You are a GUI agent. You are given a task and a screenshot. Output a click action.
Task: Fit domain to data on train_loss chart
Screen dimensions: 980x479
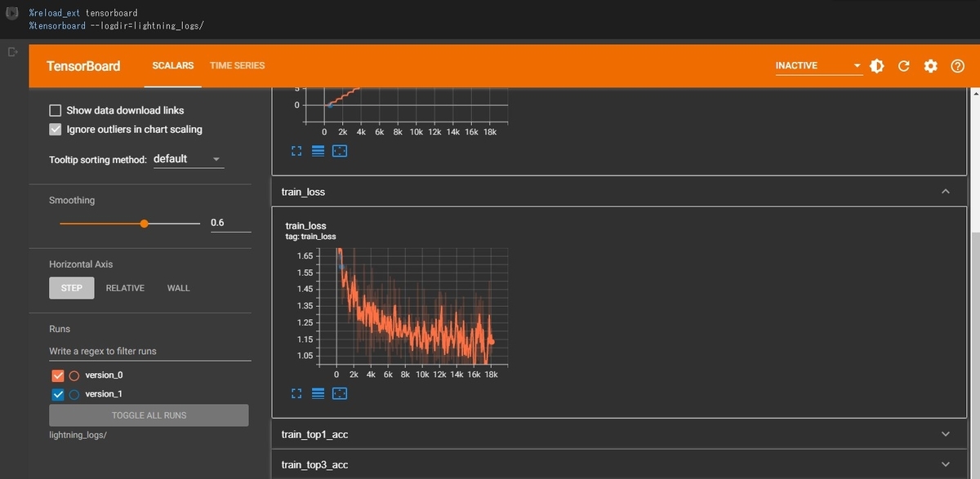tap(340, 393)
